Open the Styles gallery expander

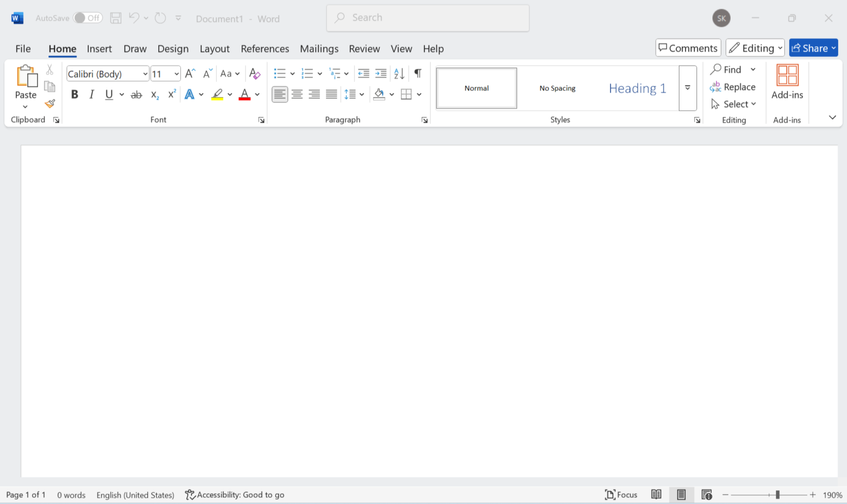pyautogui.click(x=687, y=87)
